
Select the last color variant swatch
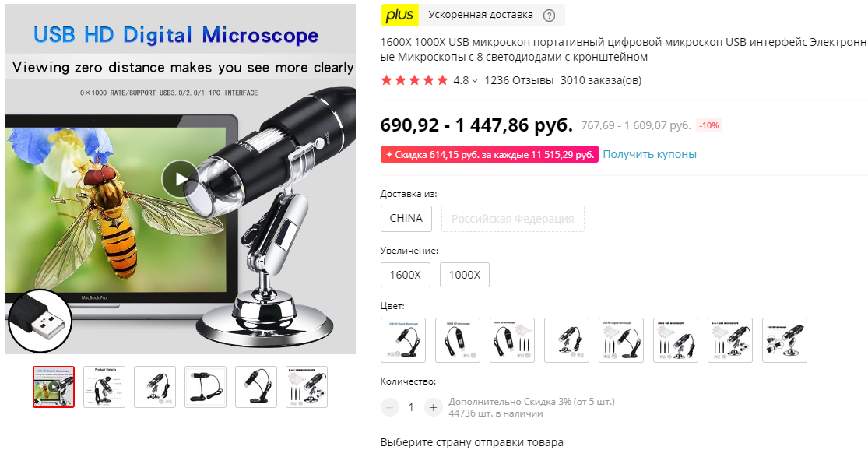coord(785,340)
